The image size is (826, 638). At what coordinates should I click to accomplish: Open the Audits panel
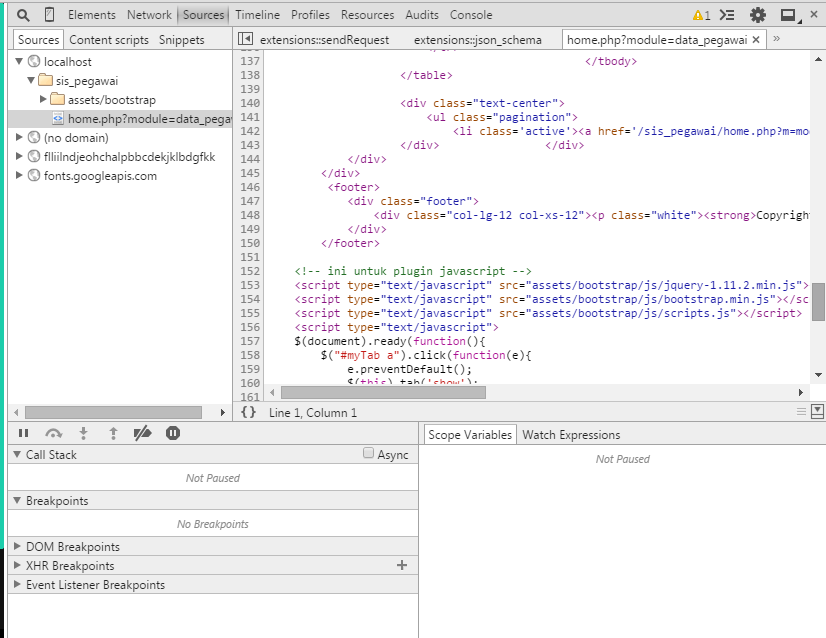[422, 15]
